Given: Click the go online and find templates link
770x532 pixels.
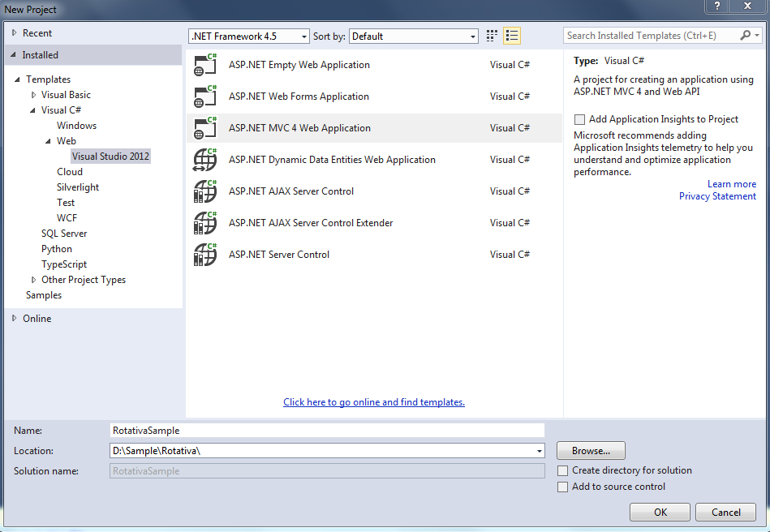Looking at the screenshot, I should click(374, 402).
